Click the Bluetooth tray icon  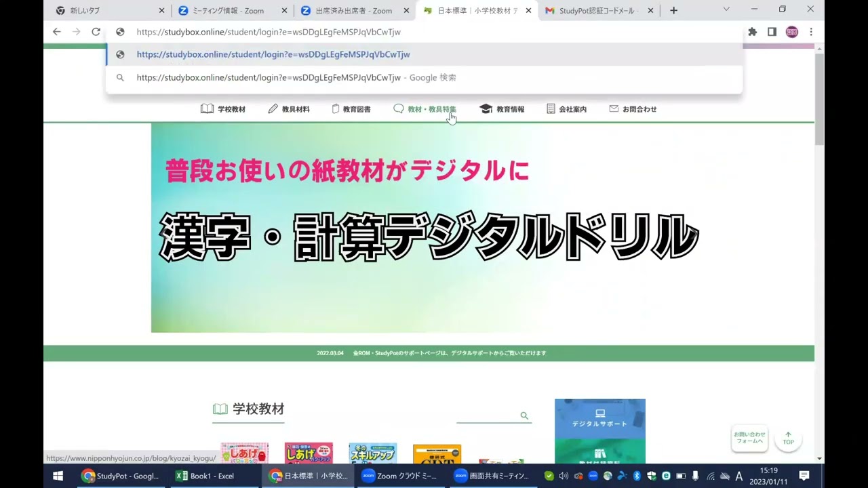637,476
